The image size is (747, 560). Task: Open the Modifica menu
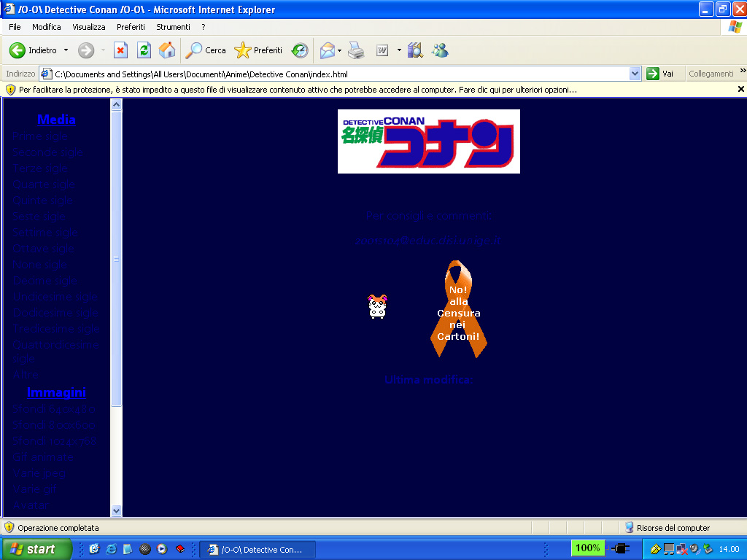point(46,27)
